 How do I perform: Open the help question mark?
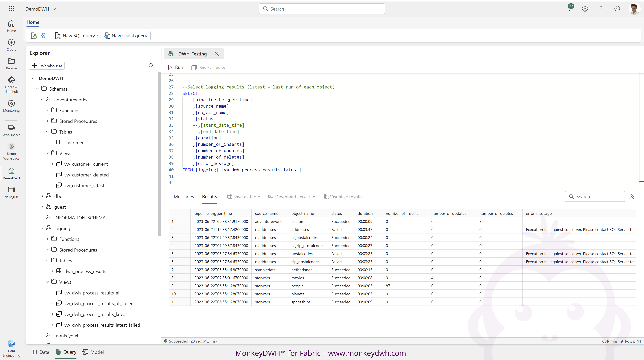pos(601,9)
